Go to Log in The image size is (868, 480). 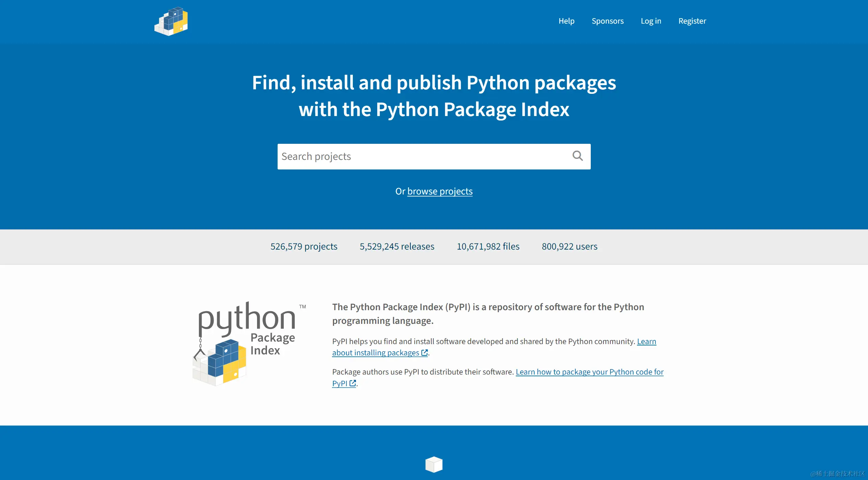(651, 21)
